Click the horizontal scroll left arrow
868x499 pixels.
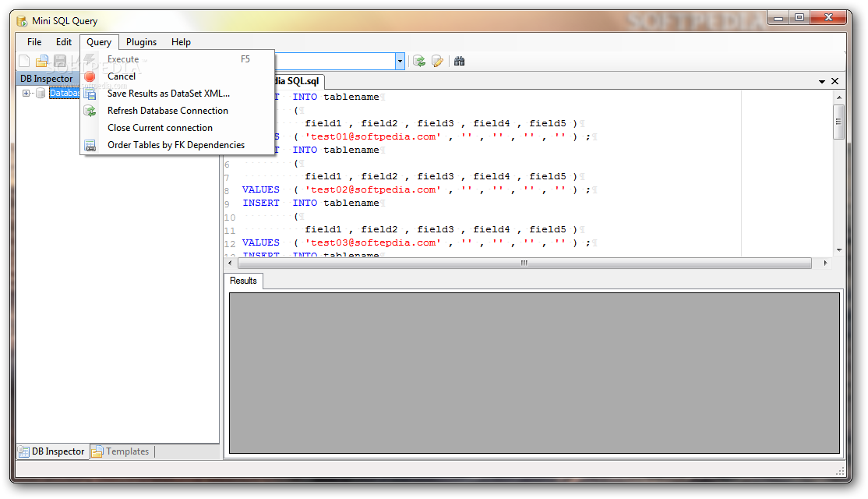[231, 263]
